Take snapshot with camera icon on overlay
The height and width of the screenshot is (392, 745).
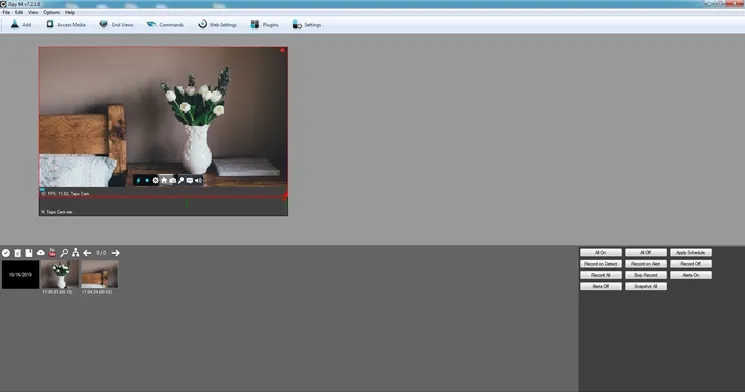(x=172, y=181)
